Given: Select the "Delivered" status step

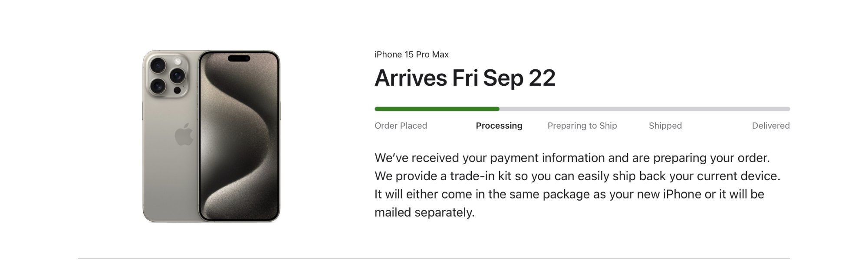Looking at the screenshot, I should [770, 126].
